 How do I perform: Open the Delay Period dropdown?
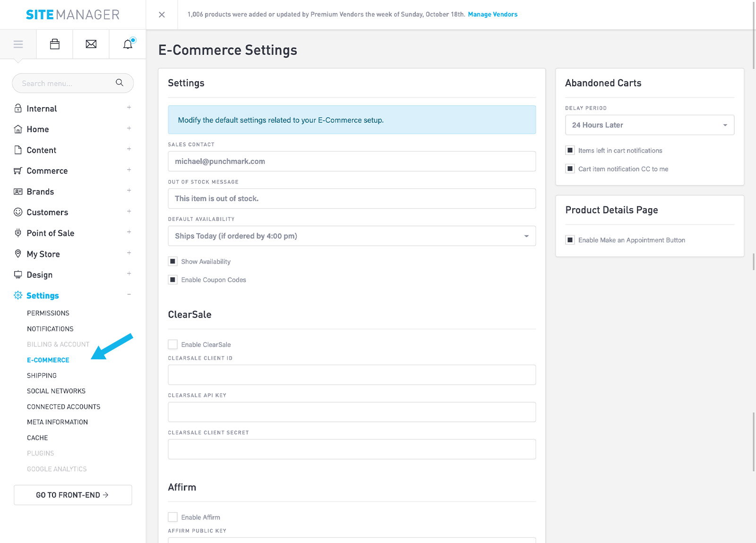[x=649, y=125]
